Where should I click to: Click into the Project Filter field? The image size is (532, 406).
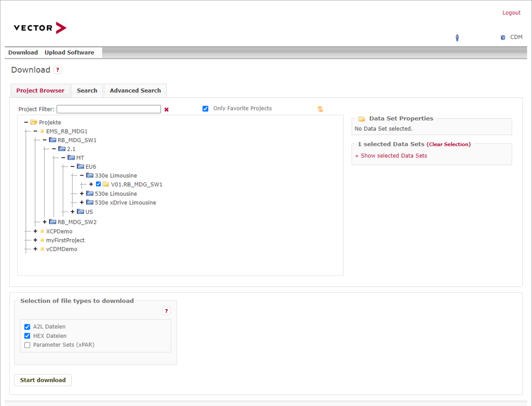tap(109, 109)
